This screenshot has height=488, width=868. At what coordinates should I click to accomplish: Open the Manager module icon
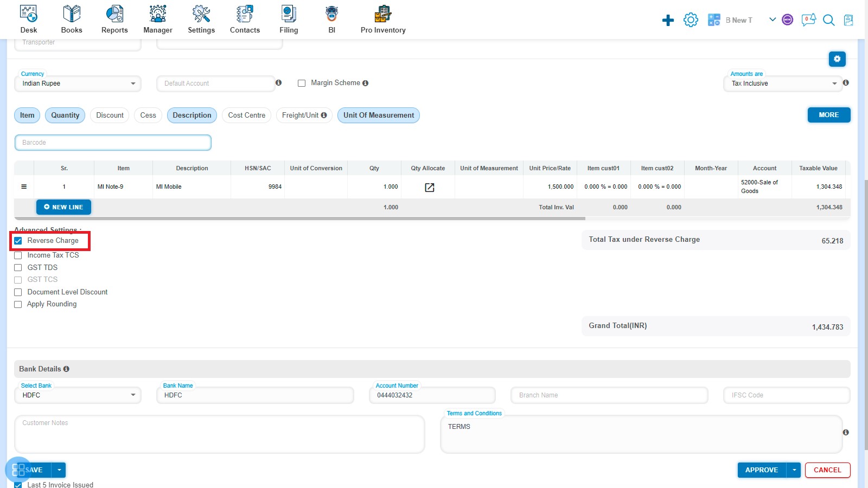coord(158,14)
